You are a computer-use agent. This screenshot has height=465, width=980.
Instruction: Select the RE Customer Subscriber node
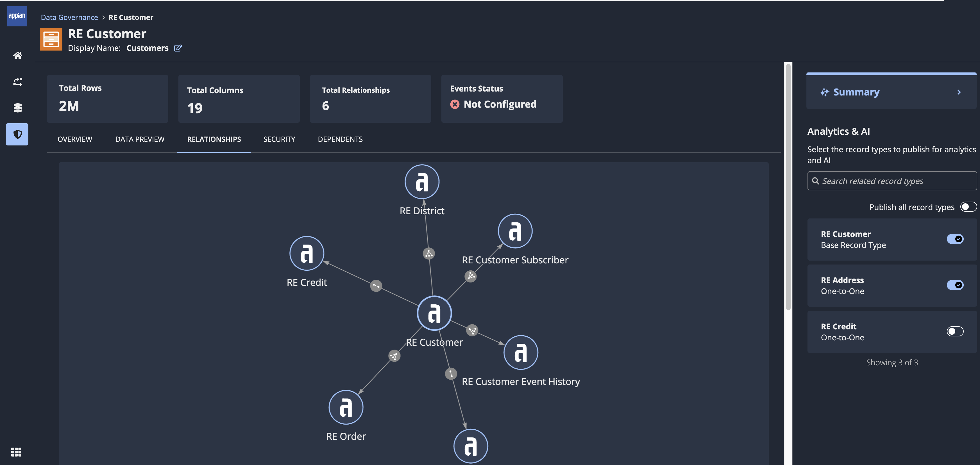[515, 231]
